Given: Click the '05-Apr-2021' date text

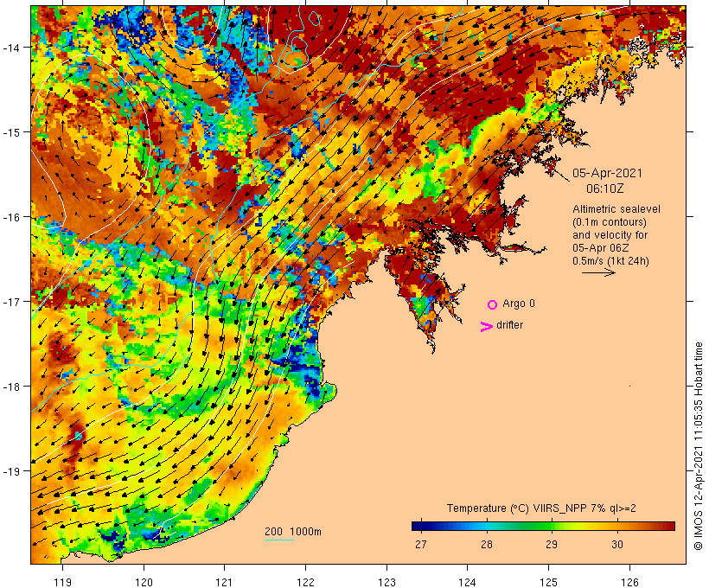Looking at the screenshot, I should tap(607, 173).
